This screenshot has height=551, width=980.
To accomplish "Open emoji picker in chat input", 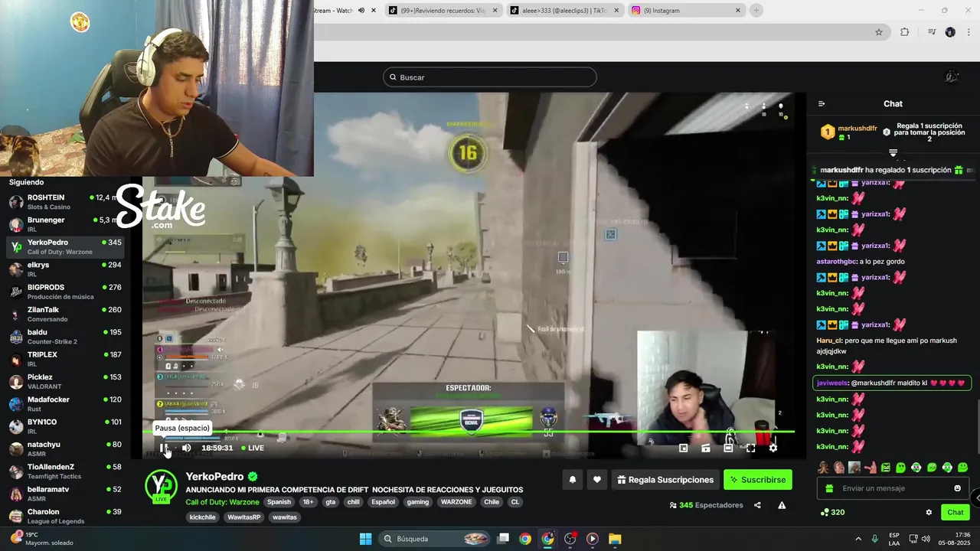I will (957, 488).
